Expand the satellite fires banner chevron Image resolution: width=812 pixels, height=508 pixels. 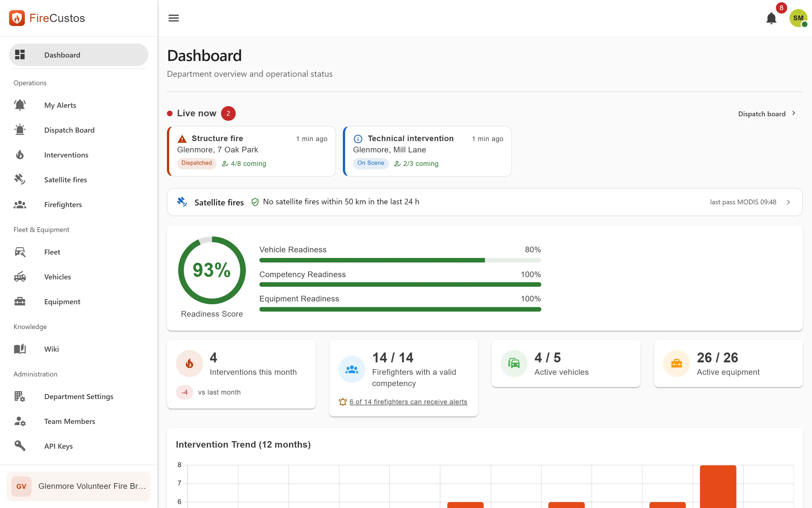click(x=789, y=202)
